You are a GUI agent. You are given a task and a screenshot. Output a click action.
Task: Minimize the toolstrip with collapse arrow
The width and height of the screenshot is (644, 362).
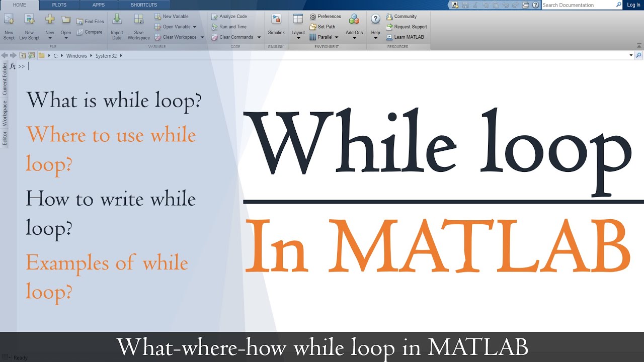tap(638, 46)
